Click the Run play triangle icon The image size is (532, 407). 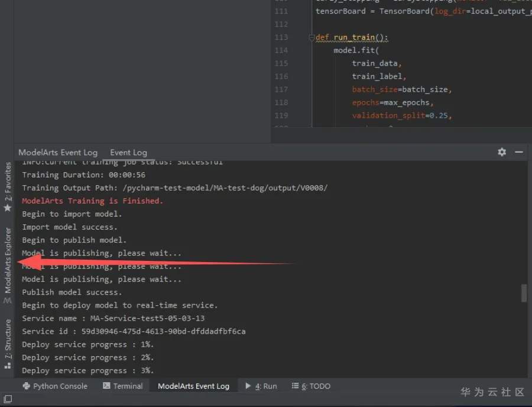click(x=248, y=386)
